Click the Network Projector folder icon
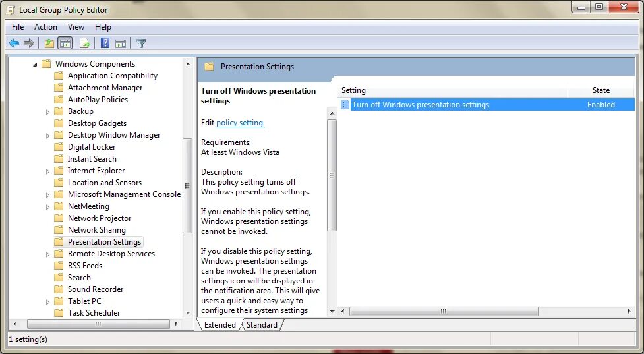This screenshot has height=354, width=644. coord(59,218)
